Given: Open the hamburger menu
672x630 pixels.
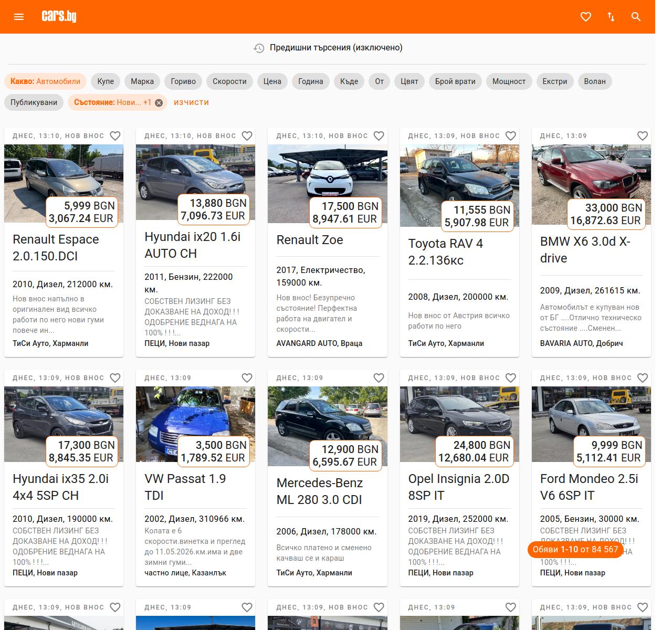Looking at the screenshot, I should tap(19, 17).
